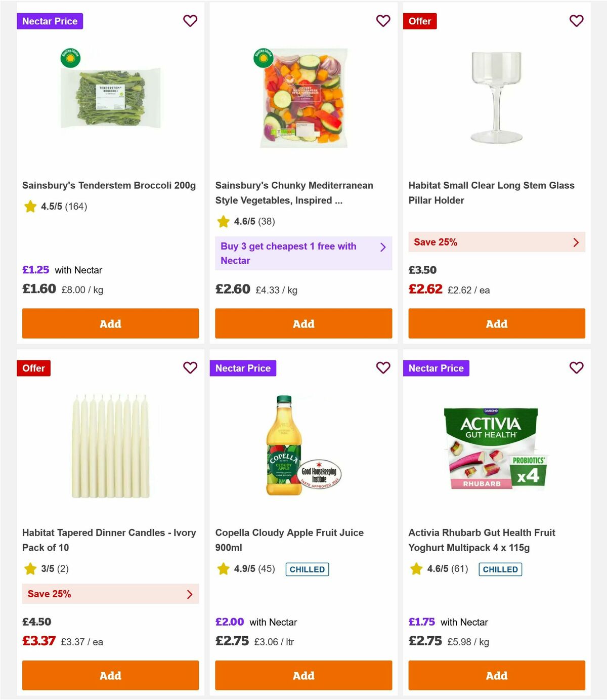Add Activia Rhubarb yoghurt to the basket
607x700 pixels.
pyautogui.click(x=496, y=675)
